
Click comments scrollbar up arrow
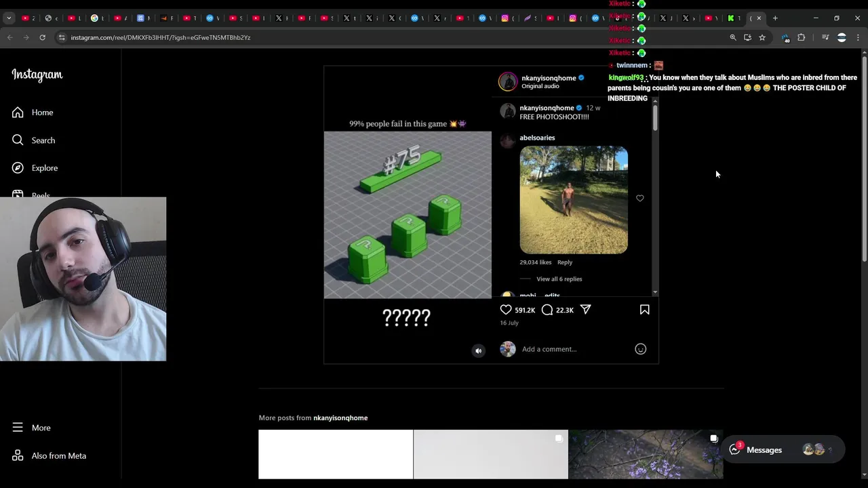click(x=655, y=102)
